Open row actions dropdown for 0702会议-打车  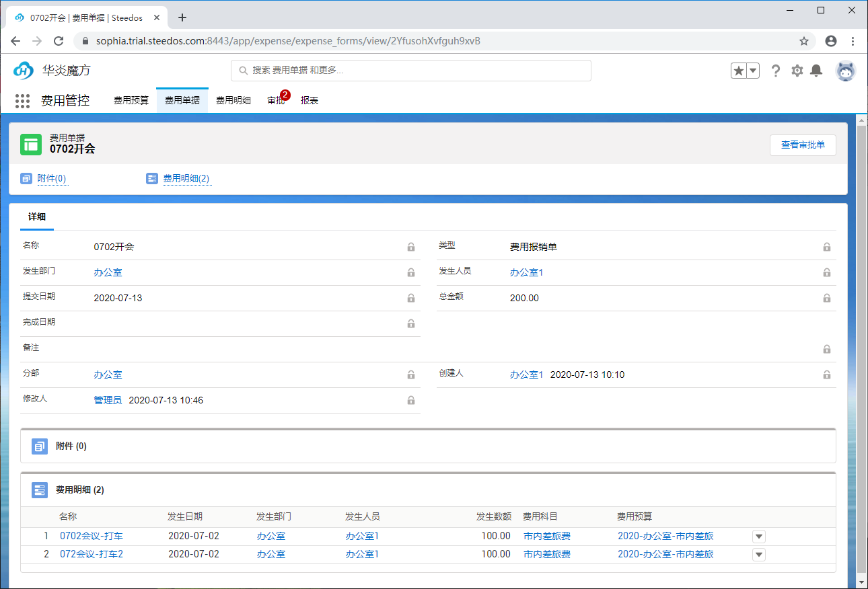(758, 536)
